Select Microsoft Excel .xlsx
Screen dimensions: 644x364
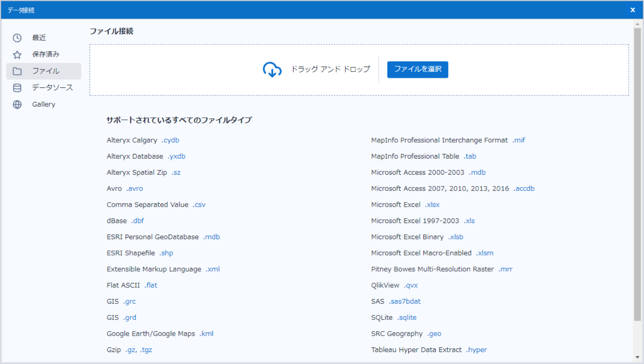click(x=405, y=205)
